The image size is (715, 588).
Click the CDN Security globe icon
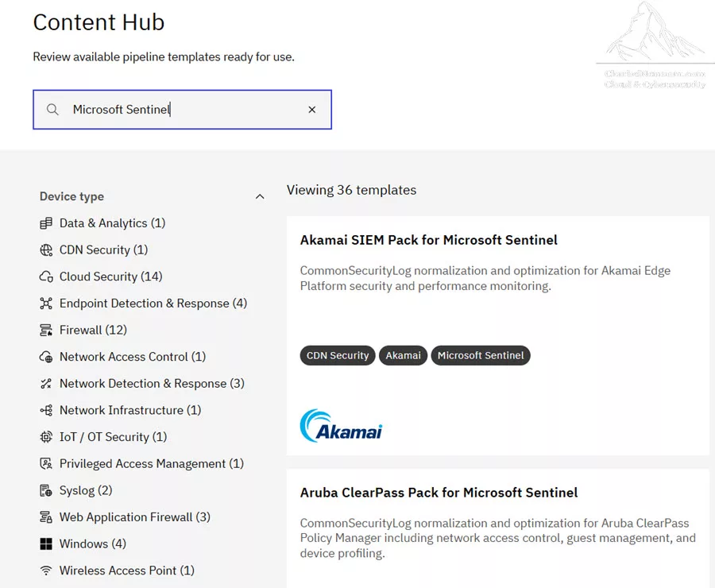[46, 250]
